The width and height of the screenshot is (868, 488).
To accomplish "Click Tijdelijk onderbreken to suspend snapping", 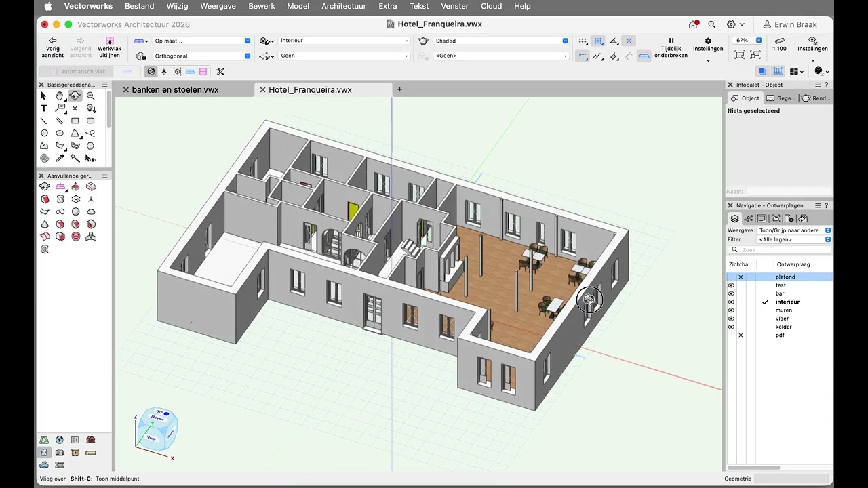I will tap(671, 47).
